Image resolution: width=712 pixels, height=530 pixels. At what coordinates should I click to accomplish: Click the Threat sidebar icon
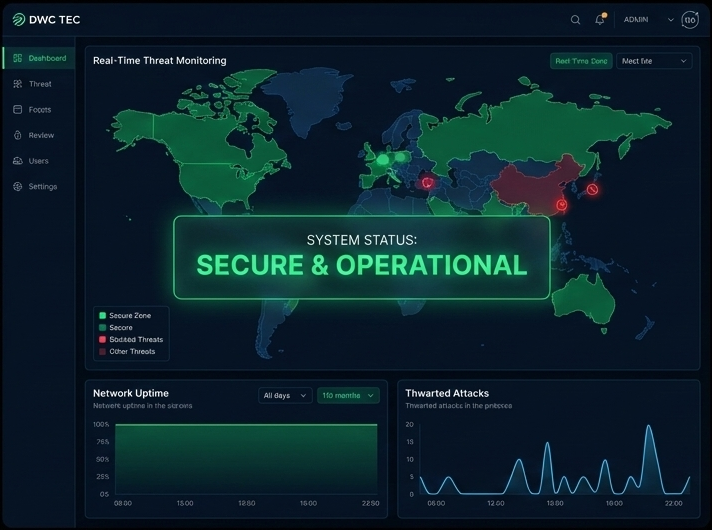(x=18, y=84)
